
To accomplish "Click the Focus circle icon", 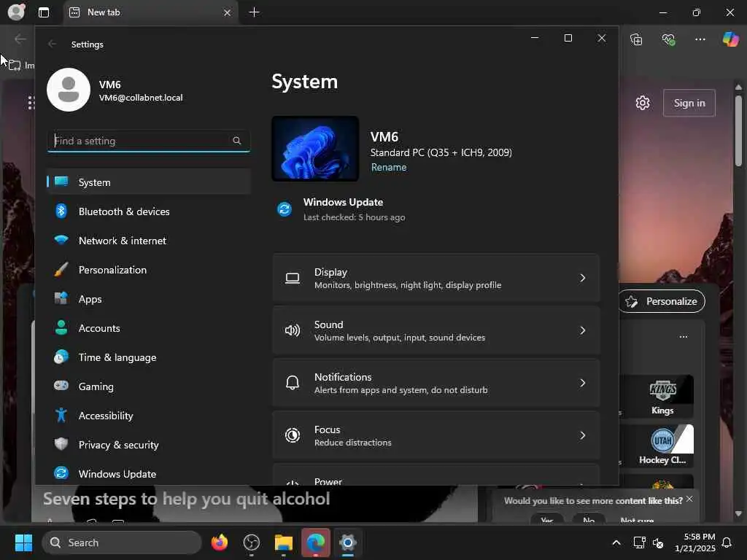I will click(x=293, y=435).
